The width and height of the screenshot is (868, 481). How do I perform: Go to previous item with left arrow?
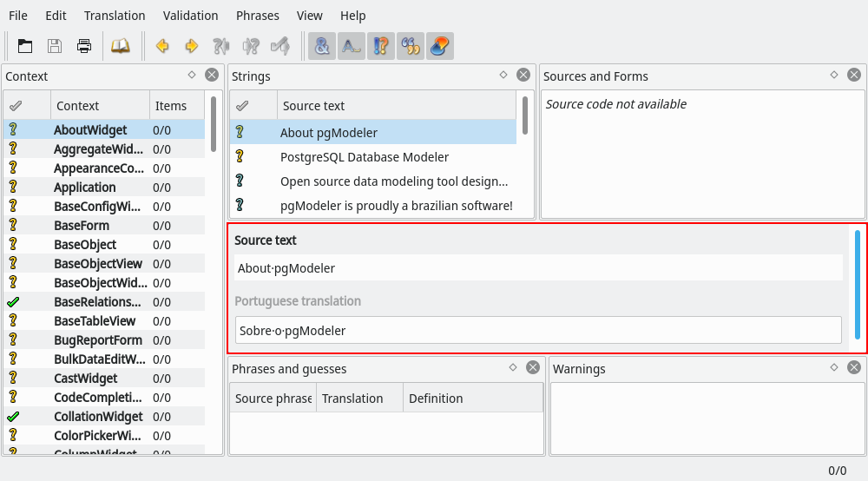[162, 46]
